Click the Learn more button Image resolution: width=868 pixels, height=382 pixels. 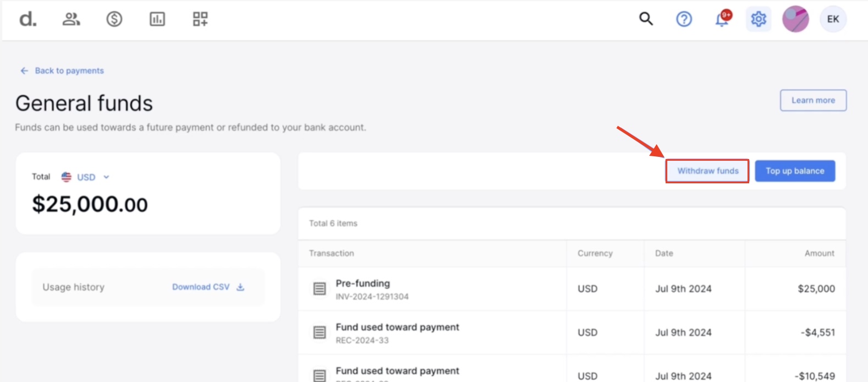click(813, 100)
